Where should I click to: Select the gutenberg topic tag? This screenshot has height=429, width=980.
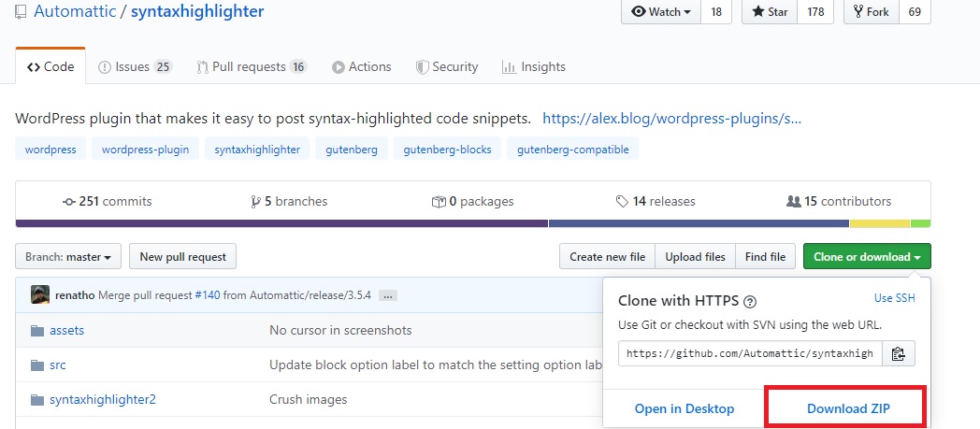pos(352,150)
